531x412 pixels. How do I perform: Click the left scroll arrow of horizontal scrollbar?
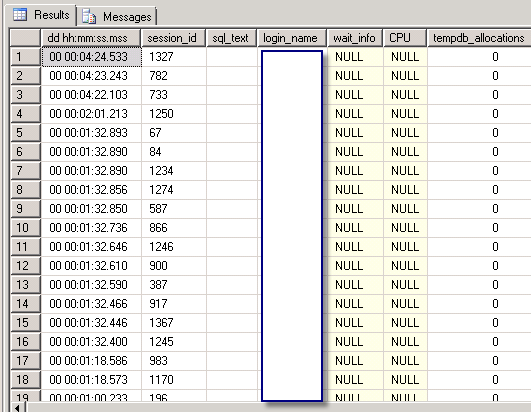point(18,408)
